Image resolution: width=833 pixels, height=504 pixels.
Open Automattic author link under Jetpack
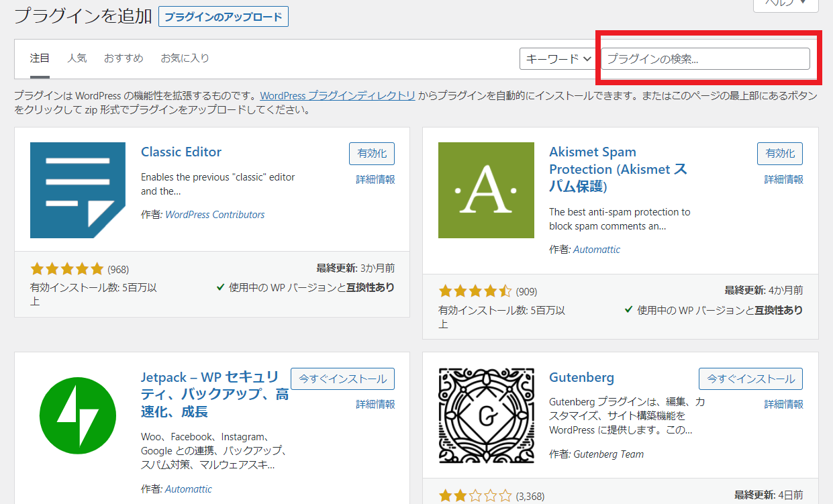[x=189, y=489]
